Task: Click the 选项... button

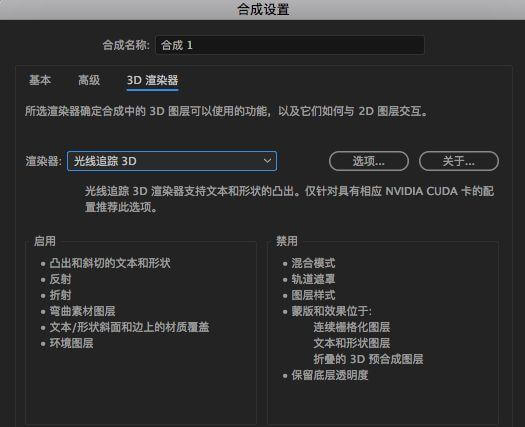Action: [x=369, y=161]
